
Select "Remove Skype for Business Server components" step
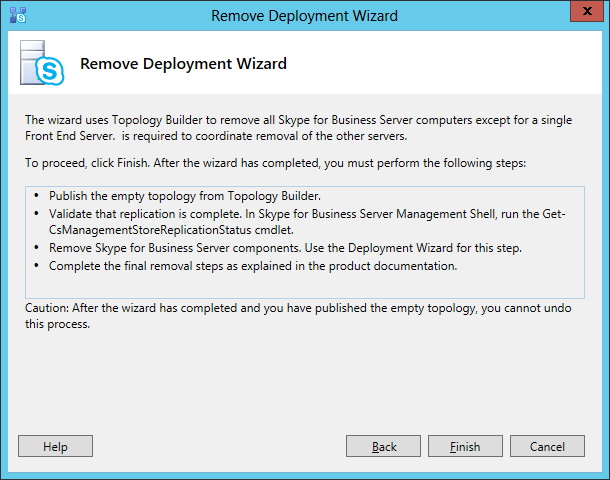(x=285, y=248)
